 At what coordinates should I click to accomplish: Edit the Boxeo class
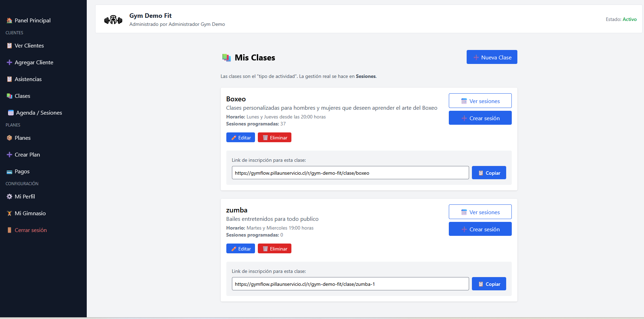tap(241, 137)
